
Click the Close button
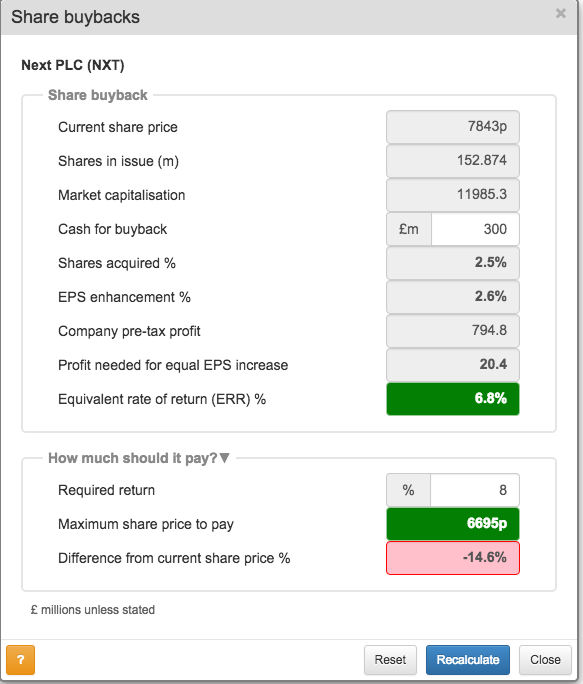(x=545, y=660)
